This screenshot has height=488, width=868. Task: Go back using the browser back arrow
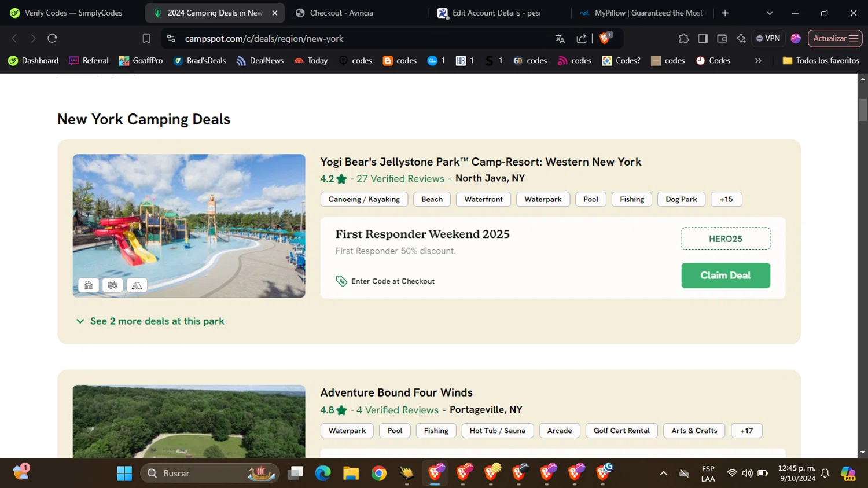(14, 38)
